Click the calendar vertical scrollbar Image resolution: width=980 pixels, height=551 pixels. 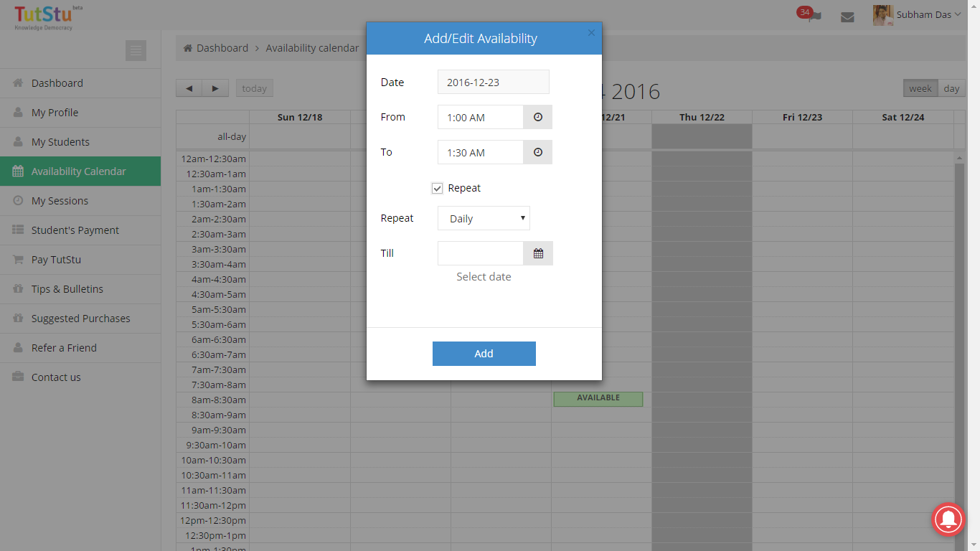point(960,352)
